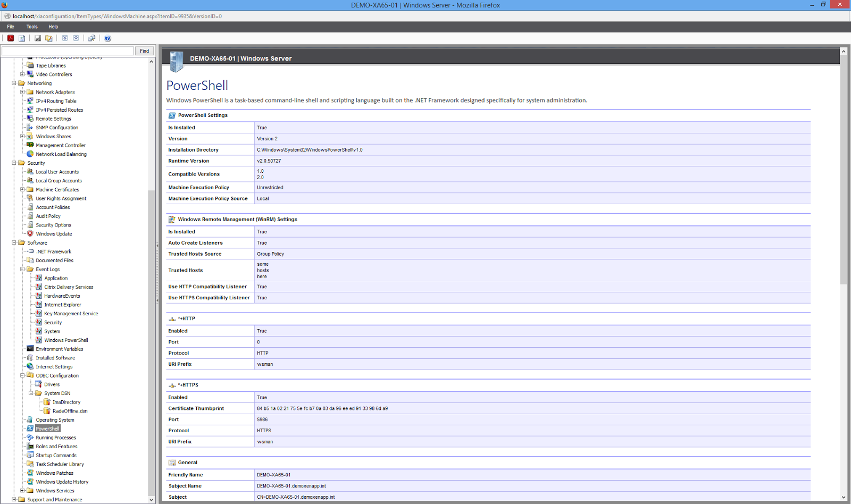
Task: Click the User Rights Assignment keys icon
Action: point(30,198)
